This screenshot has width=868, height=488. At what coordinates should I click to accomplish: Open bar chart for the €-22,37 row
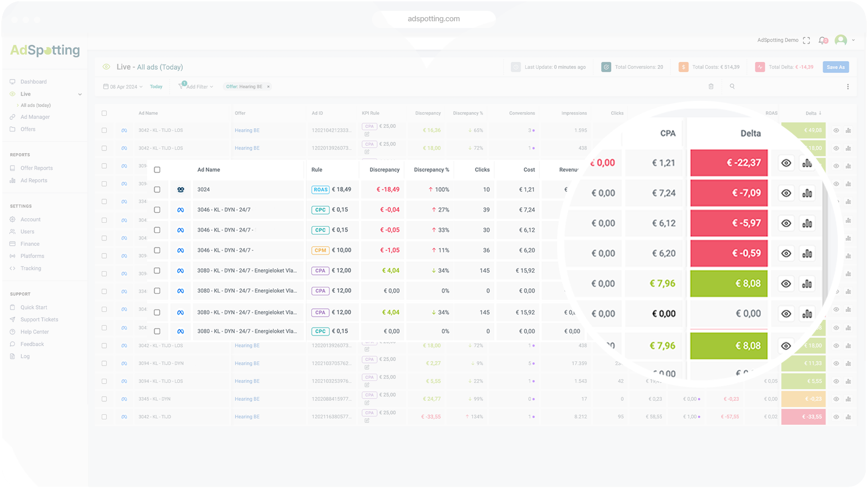pos(807,163)
